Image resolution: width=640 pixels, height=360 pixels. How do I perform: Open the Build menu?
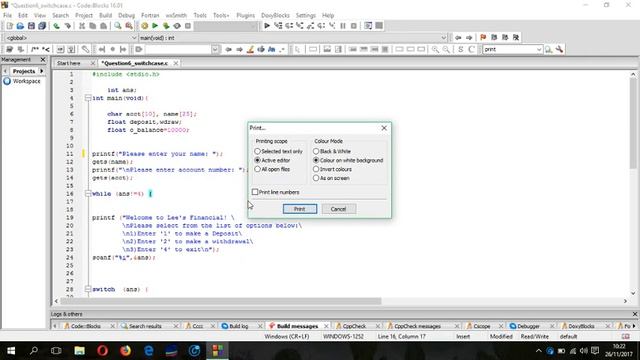[105, 15]
